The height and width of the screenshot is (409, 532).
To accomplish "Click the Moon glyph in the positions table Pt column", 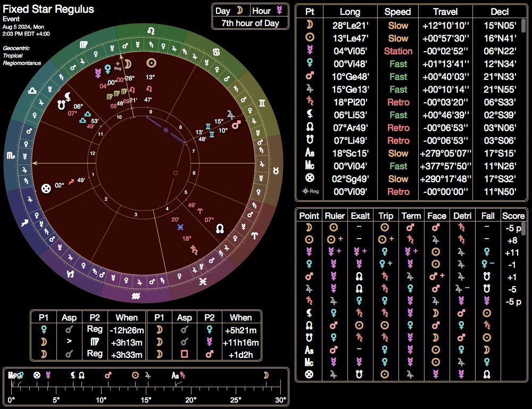I will [x=310, y=25].
